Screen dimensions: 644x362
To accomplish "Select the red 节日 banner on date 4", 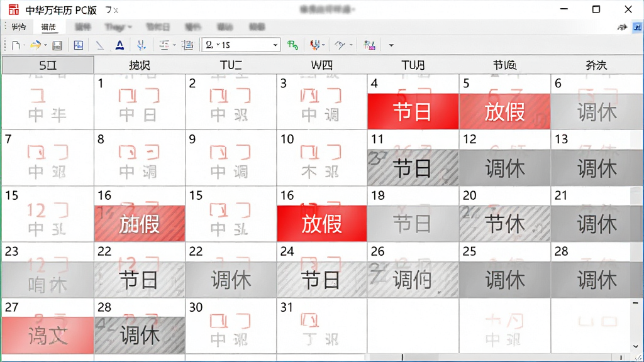I will [x=413, y=111].
